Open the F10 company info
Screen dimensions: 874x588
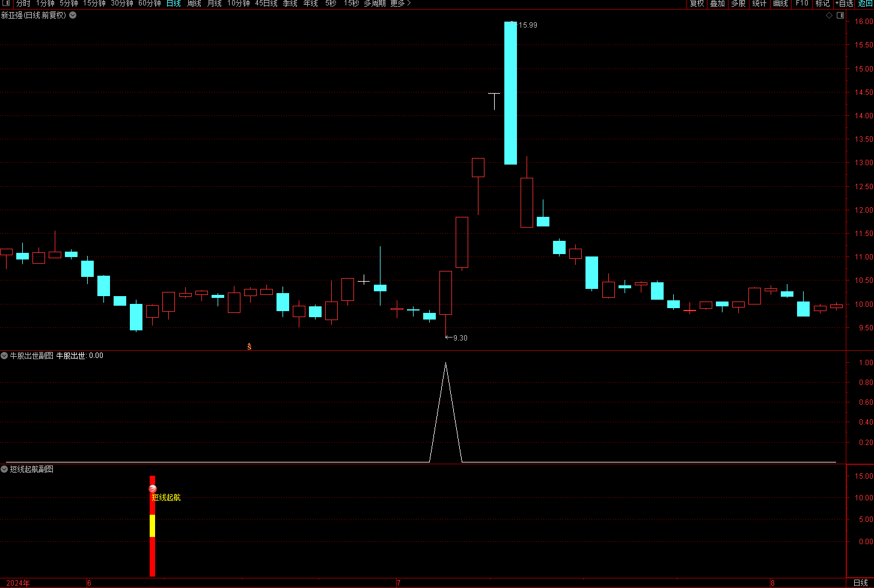pos(802,4)
